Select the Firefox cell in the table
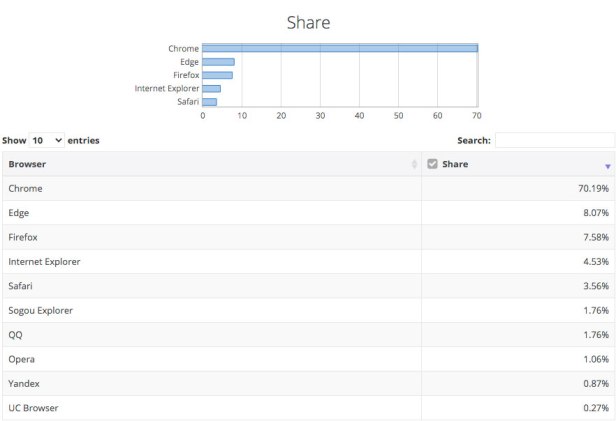This screenshot has height=421, width=616. coord(212,237)
